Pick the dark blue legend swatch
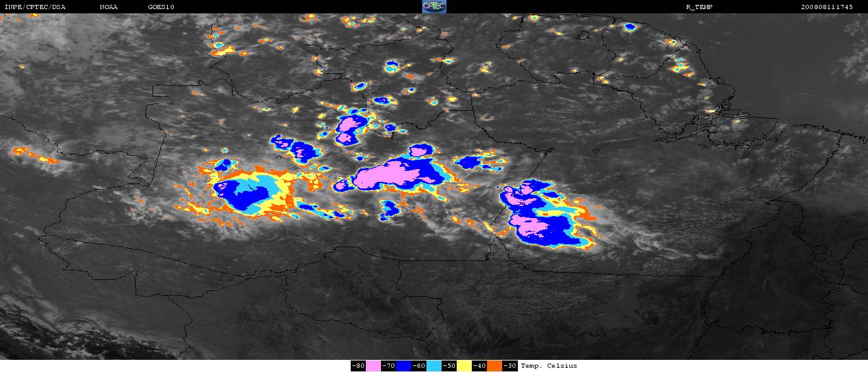Screen dimensions: 868x372 point(403,366)
